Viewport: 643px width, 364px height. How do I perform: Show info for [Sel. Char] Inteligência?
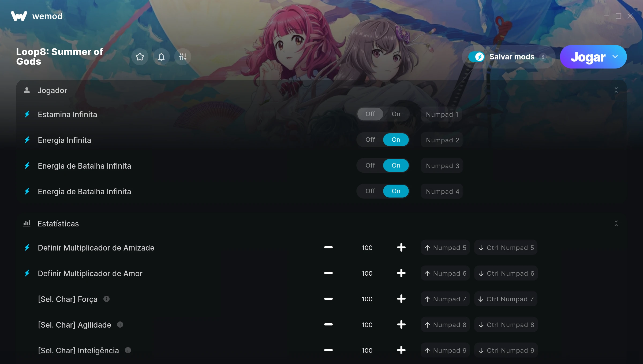128,350
